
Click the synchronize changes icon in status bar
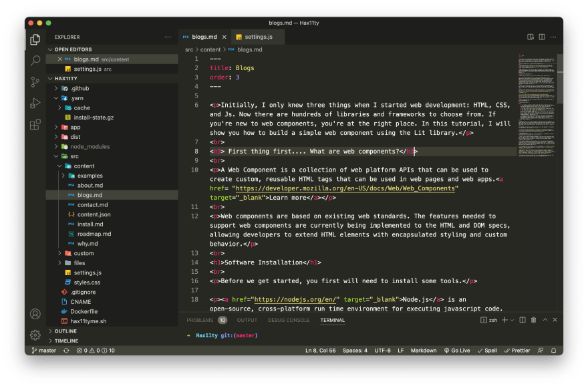(x=66, y=351)
